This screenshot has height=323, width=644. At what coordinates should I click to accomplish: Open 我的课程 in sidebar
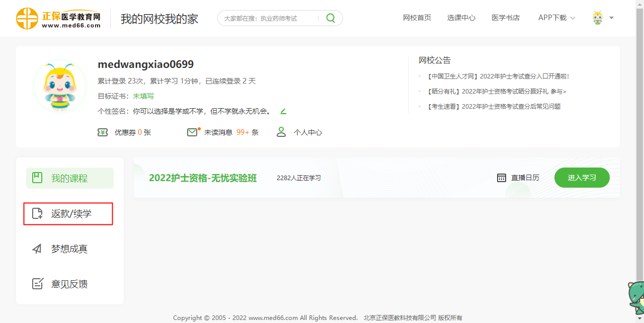[x=69, y=178]
